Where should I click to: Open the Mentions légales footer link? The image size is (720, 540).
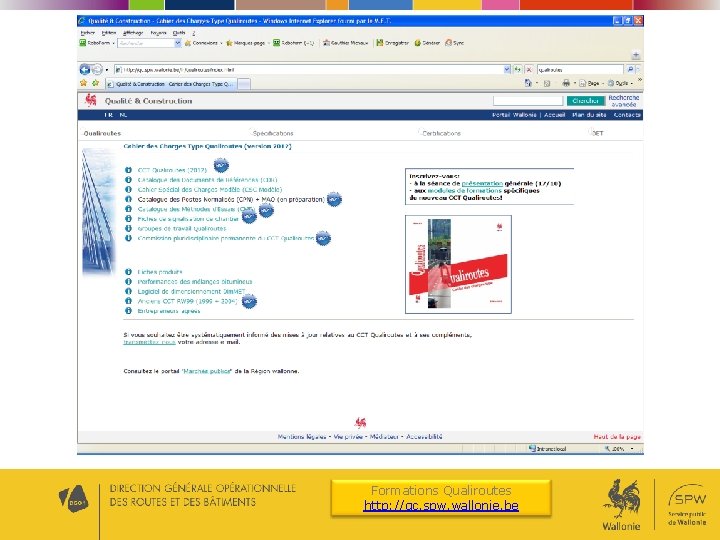pyautogui.click(x=302, y=437)
